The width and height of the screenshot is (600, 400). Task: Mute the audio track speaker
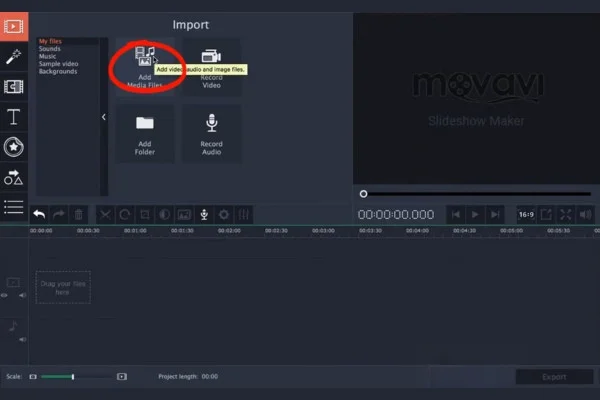coord(23,340)
